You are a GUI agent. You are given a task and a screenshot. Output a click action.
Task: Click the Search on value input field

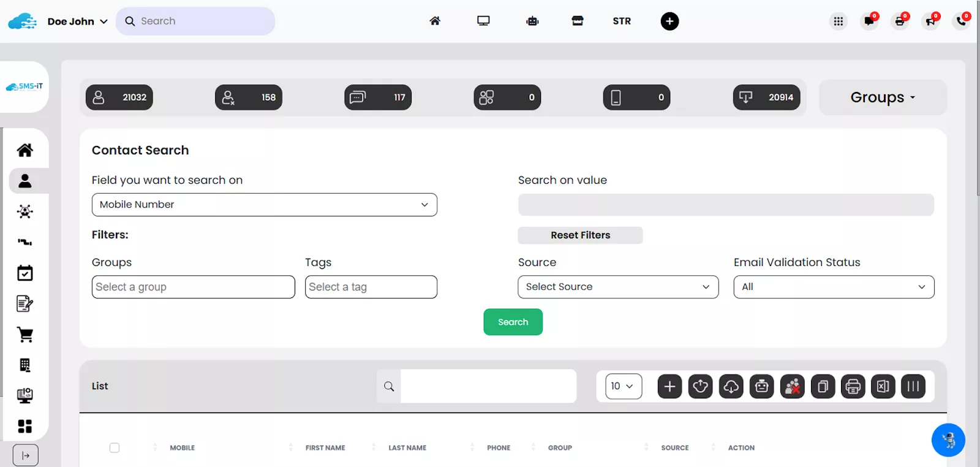tap(725, 205)
